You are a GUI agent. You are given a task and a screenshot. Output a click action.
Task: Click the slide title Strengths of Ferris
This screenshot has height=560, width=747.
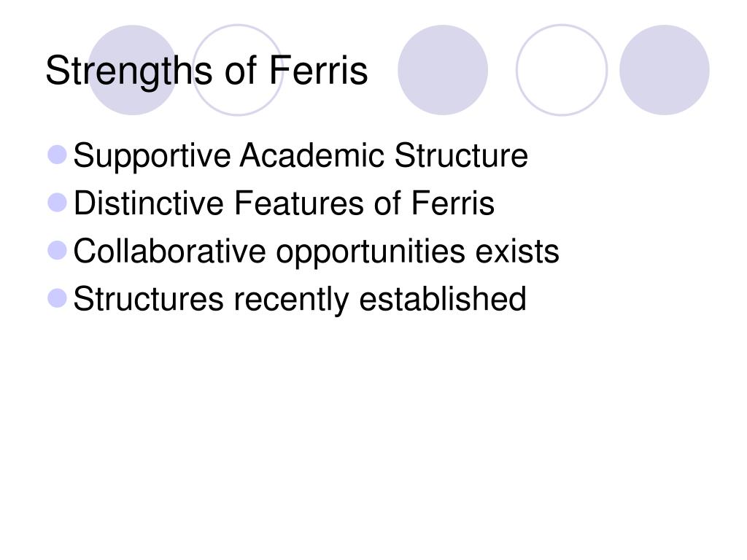[206, 71]
